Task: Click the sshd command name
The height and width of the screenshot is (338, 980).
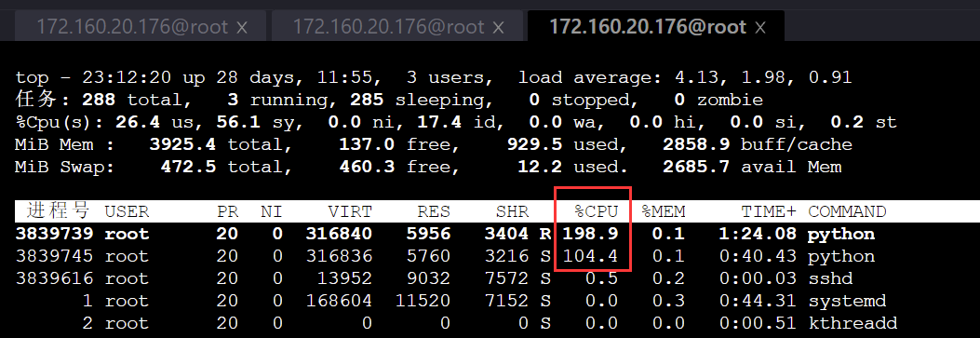Action: [x=830, y=278]
